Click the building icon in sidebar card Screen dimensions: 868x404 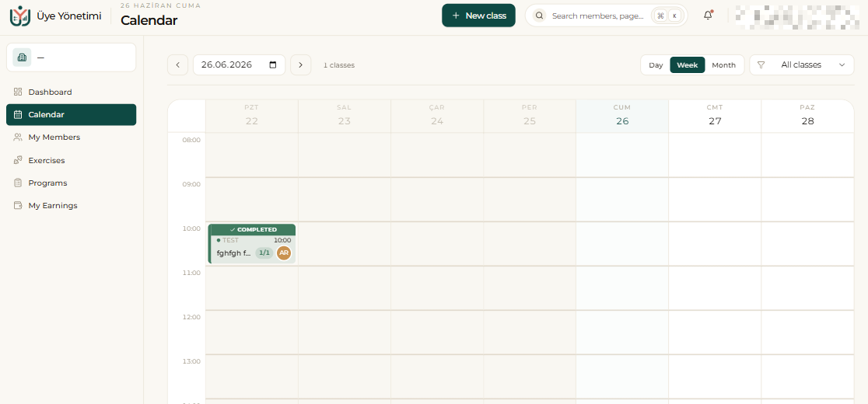tap(22, 57)
